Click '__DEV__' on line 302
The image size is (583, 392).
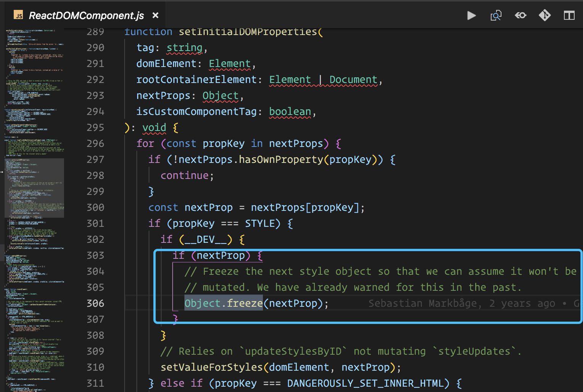206,239
